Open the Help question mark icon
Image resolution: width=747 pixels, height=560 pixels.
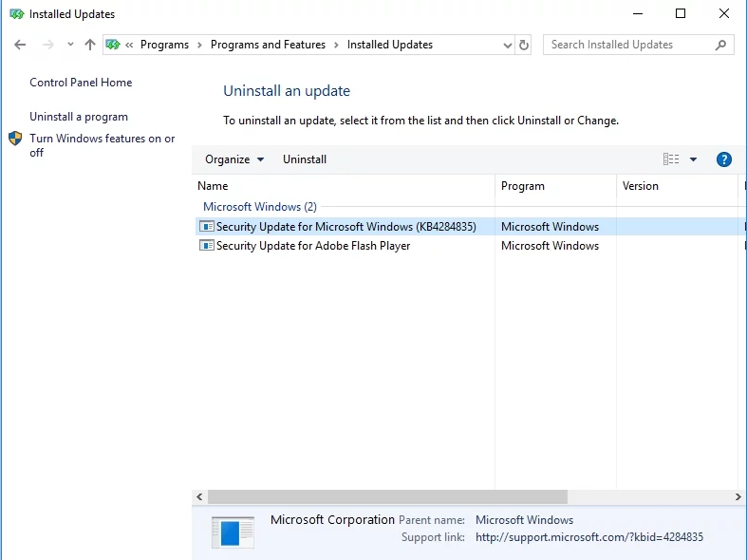723,159
